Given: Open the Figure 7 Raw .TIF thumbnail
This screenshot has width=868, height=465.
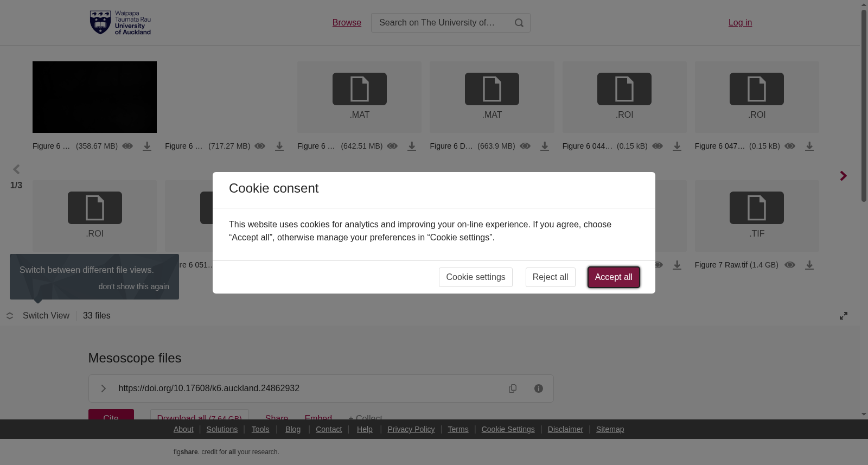Looking at the screenshot, I should (x=757, y=216).
